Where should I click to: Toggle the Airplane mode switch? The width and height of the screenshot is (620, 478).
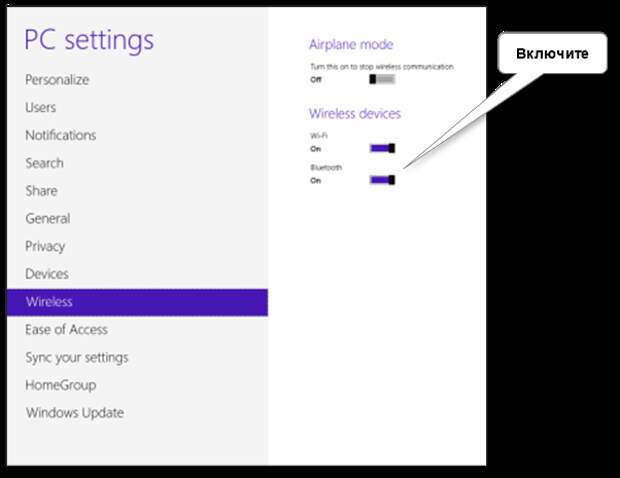tap(382, 79)
